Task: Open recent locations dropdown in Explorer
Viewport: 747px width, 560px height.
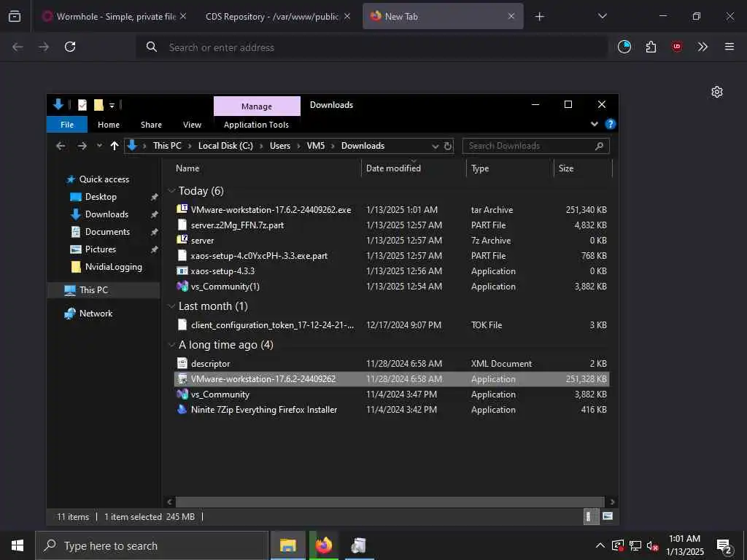Action: (99, 146)
